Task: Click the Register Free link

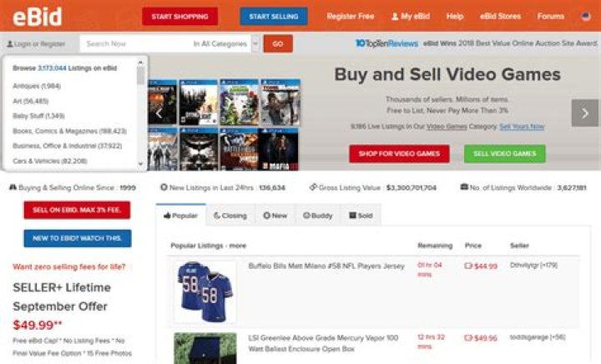Action: [351, 16]
